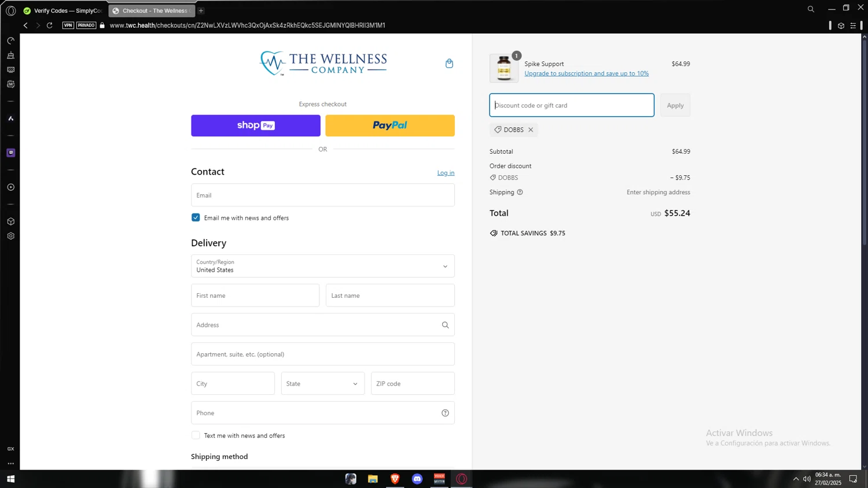Uncheck Email me with news and offers
Viewport: 868px width, 488px height.
click(196, 217)
